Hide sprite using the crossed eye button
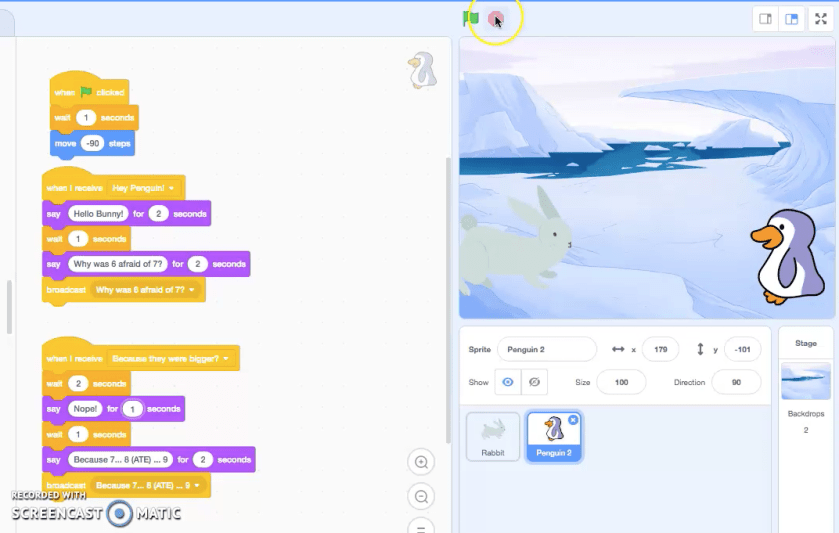 pyautogui.click(x=535, y=382)
